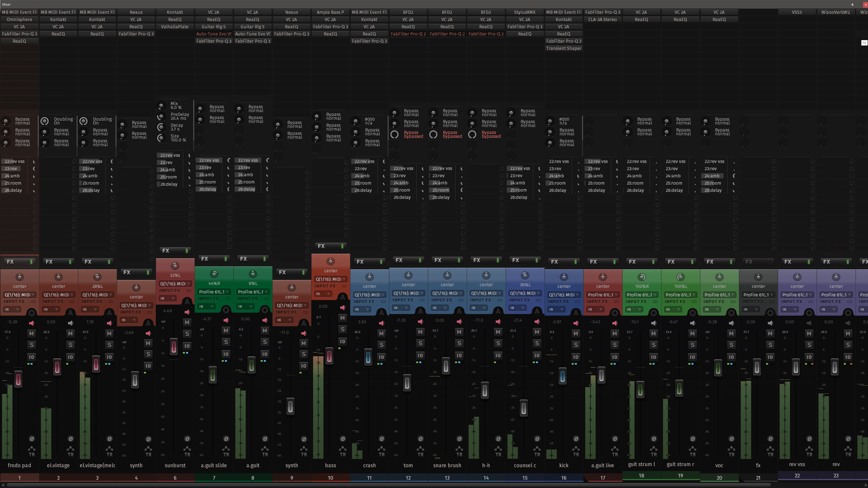Solo the kick track
Screen dimensions: 868x488
coord(576,345)
